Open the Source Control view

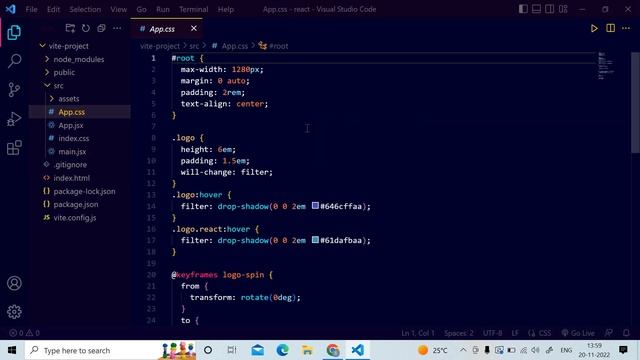(14, 90)
